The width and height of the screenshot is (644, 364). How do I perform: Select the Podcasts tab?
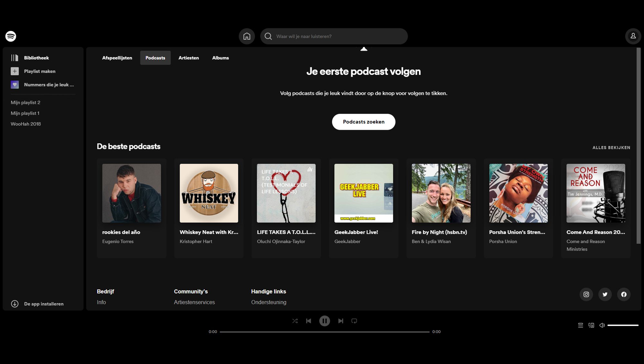click(x=155, y=58)
